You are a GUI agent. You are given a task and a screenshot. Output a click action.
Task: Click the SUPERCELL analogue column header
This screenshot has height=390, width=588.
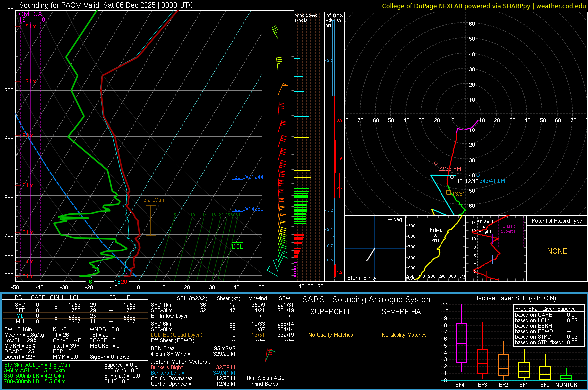(331, 312)
